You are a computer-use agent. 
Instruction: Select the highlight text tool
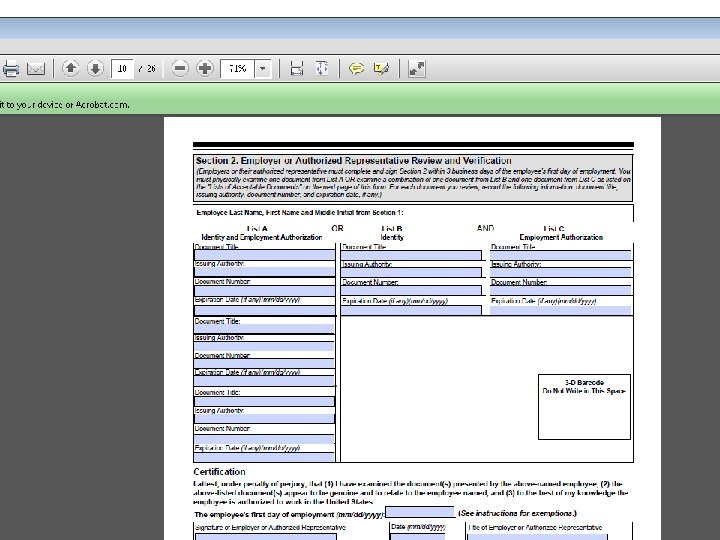point(381,69)
